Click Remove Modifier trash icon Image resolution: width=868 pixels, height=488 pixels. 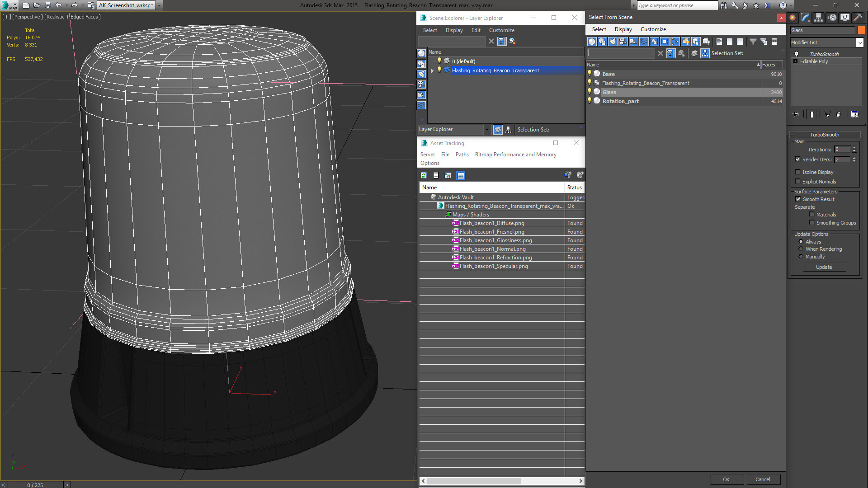[x=839, y=114]
